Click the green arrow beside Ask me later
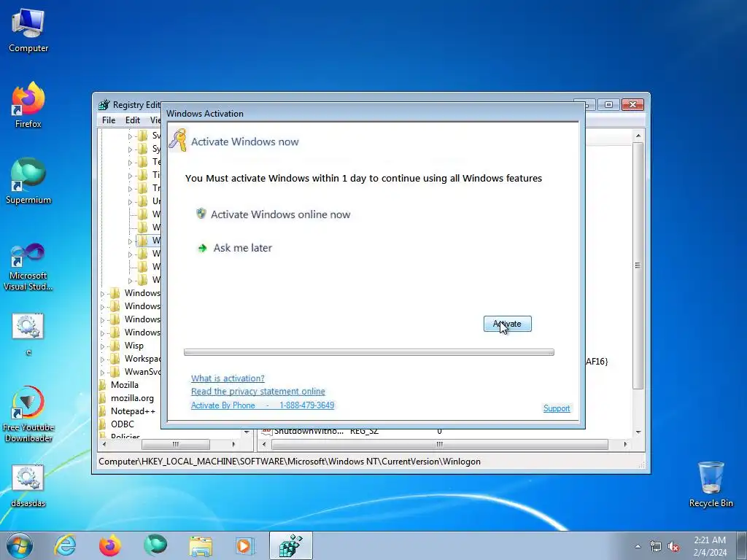The image size is (747, 560). 202,248
